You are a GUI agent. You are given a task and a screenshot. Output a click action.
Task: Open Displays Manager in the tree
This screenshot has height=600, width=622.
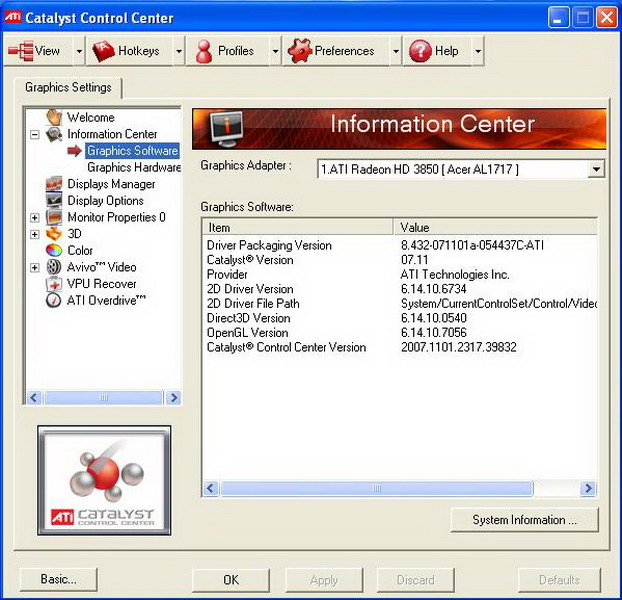click(111, 184)
